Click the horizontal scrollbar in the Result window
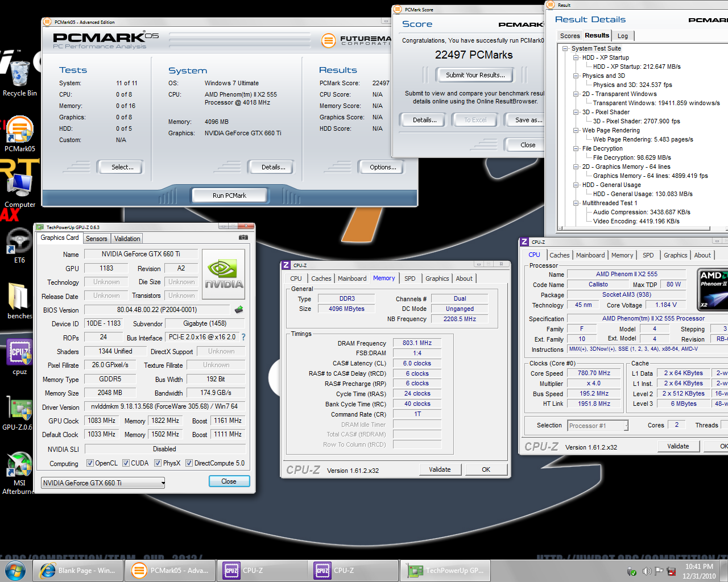The width and height of the screenshot is (728, 582). (637, 229)
